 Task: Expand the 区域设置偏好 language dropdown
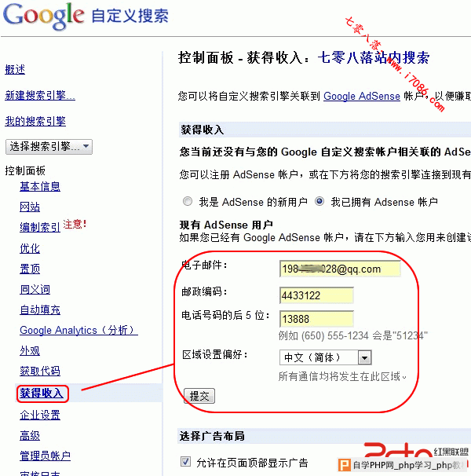point(325,357)
